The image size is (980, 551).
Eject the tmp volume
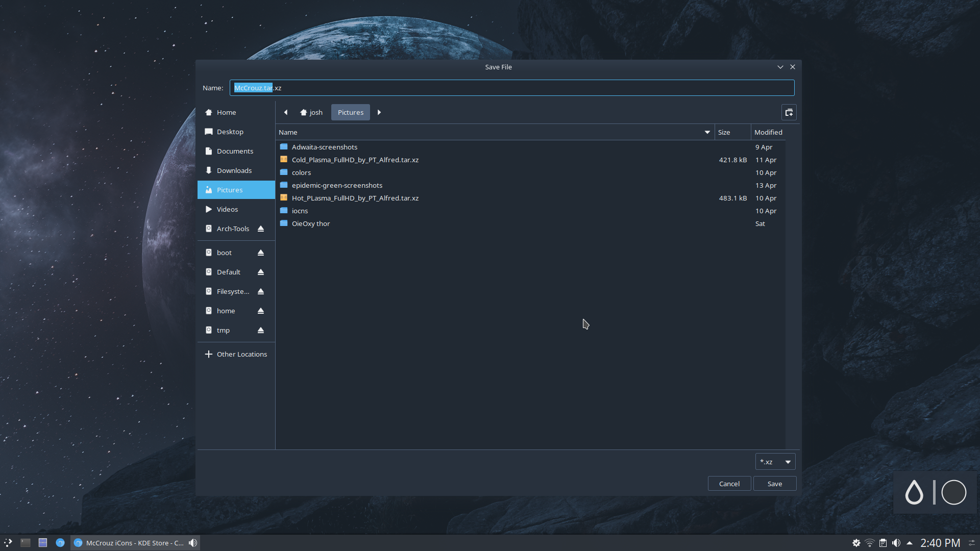point(260,330)
